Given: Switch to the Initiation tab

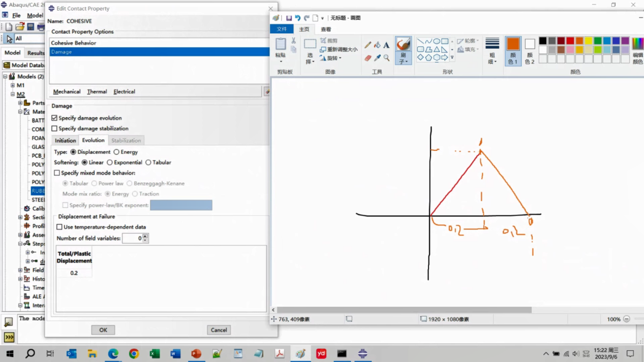Looking at the screenshot, I should (x=65, y=141).
